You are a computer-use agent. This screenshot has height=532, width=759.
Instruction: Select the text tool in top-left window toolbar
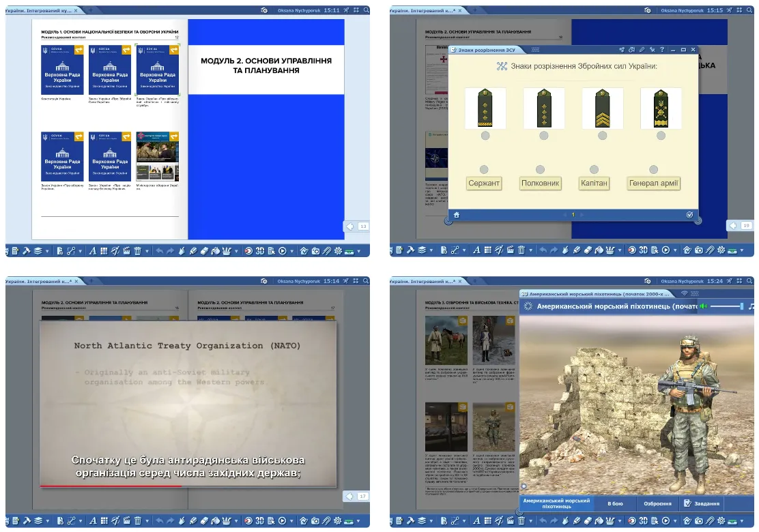coord(92,251)
